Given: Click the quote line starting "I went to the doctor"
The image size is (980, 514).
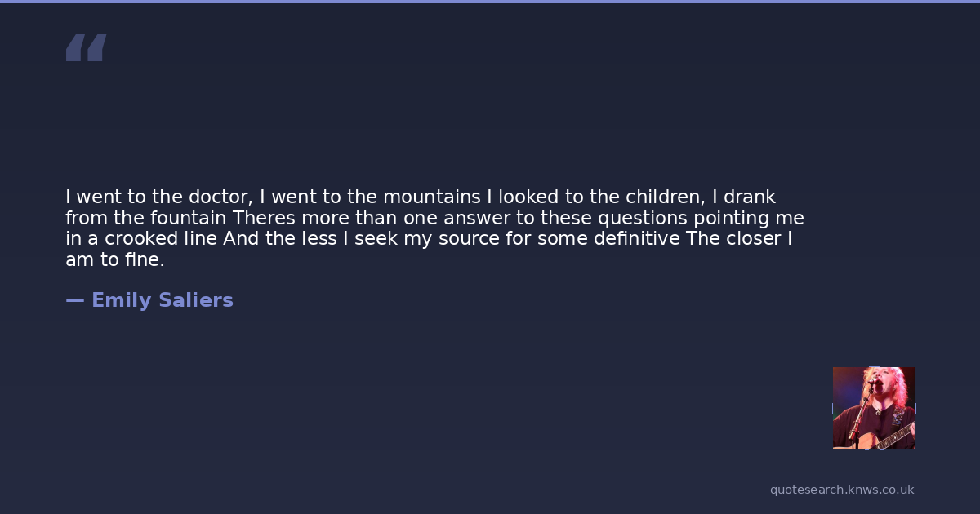Looking at the screenshot, I should pyautogui.click(x=421, y=197).
